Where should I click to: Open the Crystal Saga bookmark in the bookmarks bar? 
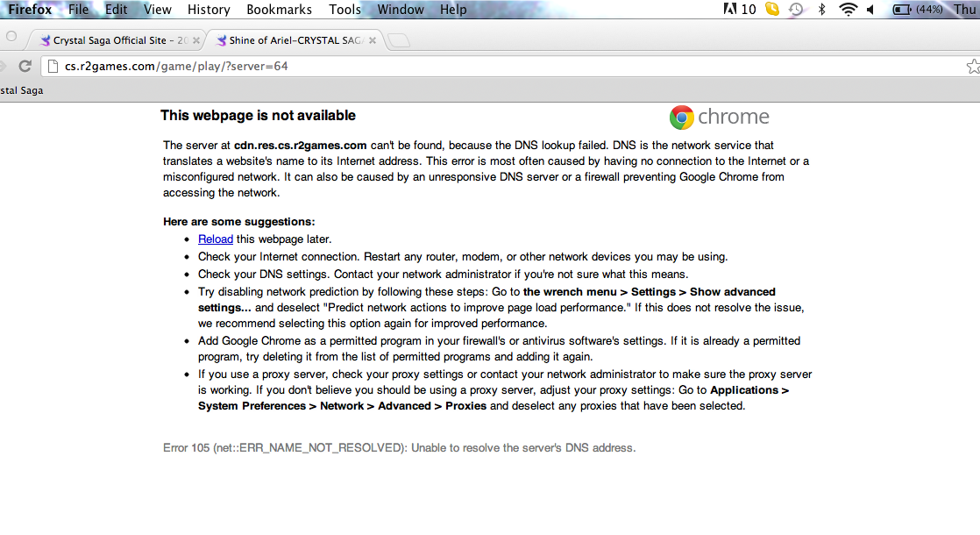(21, 90)
